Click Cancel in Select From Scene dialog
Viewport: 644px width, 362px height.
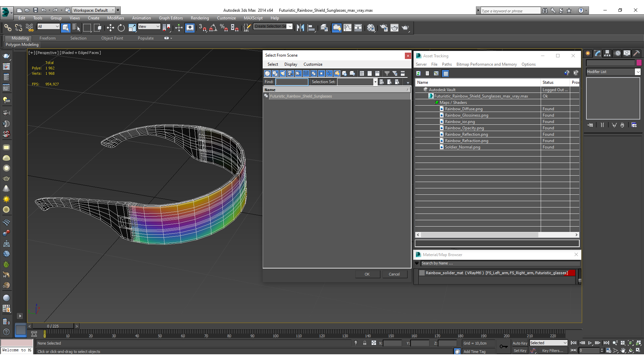394,274
